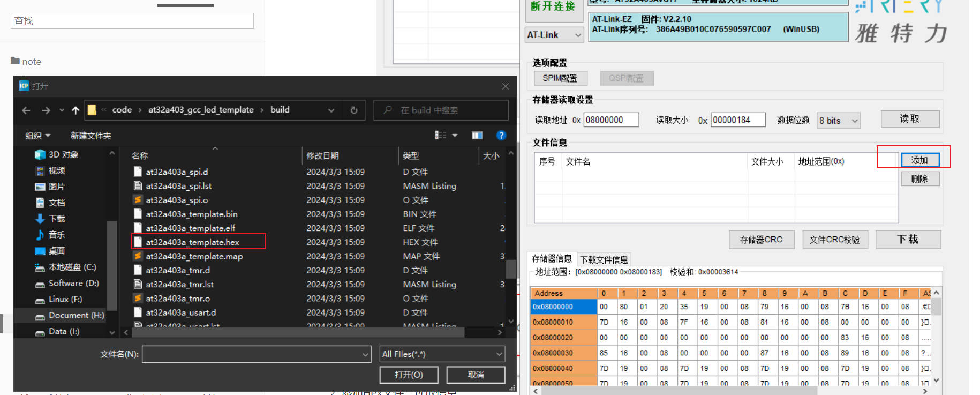This screenshot has width=980, height=395.
Task: Click the search build folder field
Action: pos(441,110)
